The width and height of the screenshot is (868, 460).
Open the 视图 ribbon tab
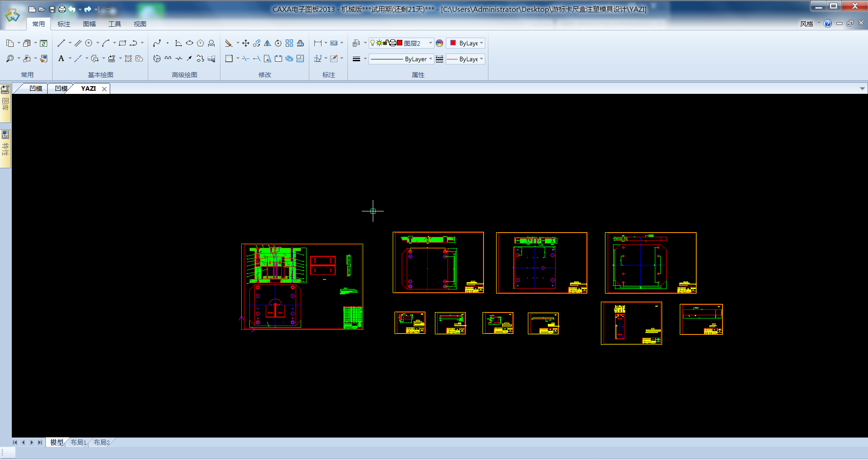point(140,24)
